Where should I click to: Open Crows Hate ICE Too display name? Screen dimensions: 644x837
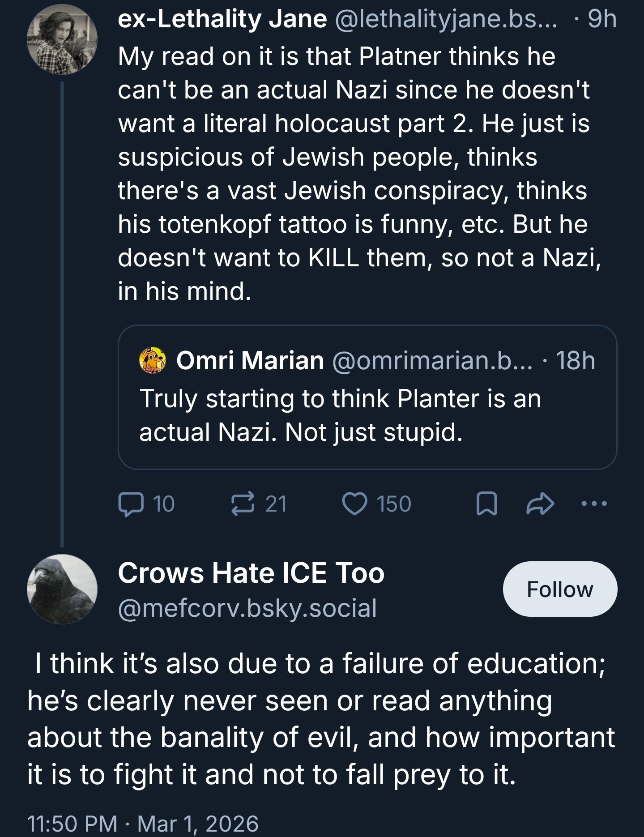point(251,573)
